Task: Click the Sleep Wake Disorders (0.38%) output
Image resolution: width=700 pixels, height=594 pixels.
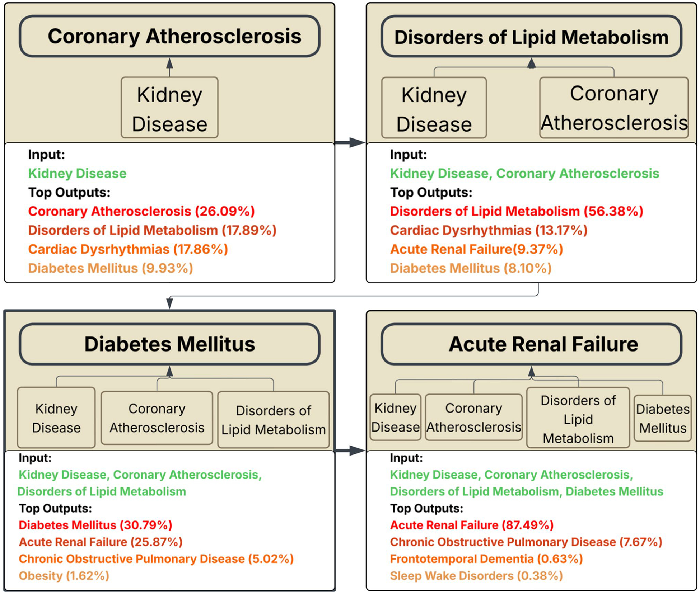Action: click(x=476, y=576)
